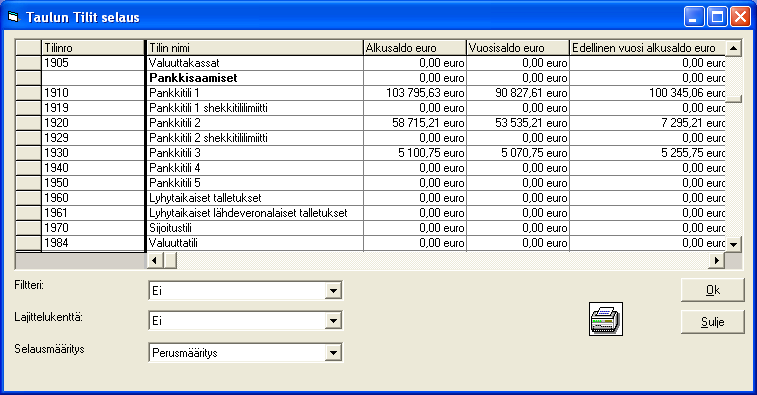Open the Selausmääritys dropdown arrow
757x395 pixels.
point(333,353)
